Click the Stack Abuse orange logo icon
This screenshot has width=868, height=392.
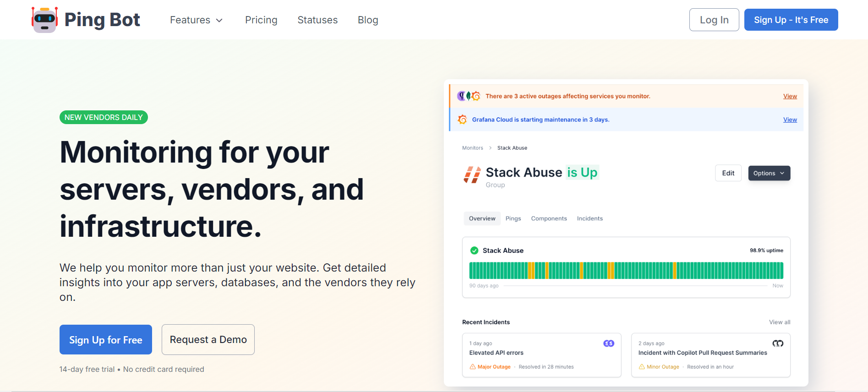(x=472, y=174)
